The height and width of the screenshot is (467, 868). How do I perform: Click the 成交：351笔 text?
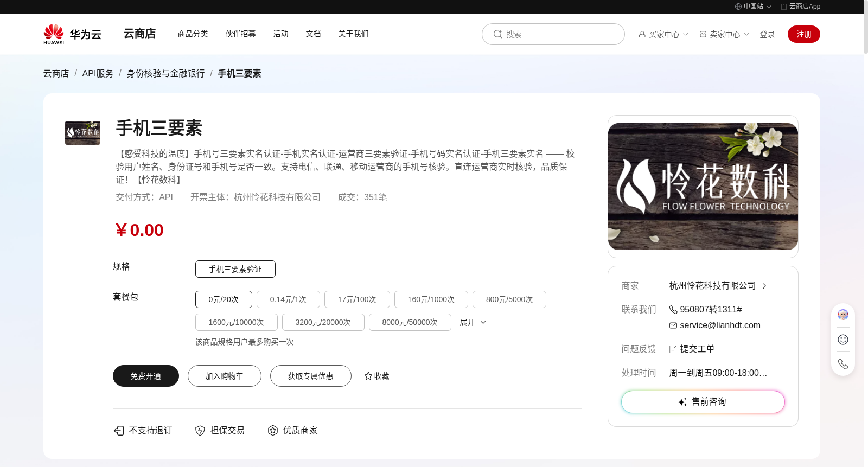click(x=362, y=197)
